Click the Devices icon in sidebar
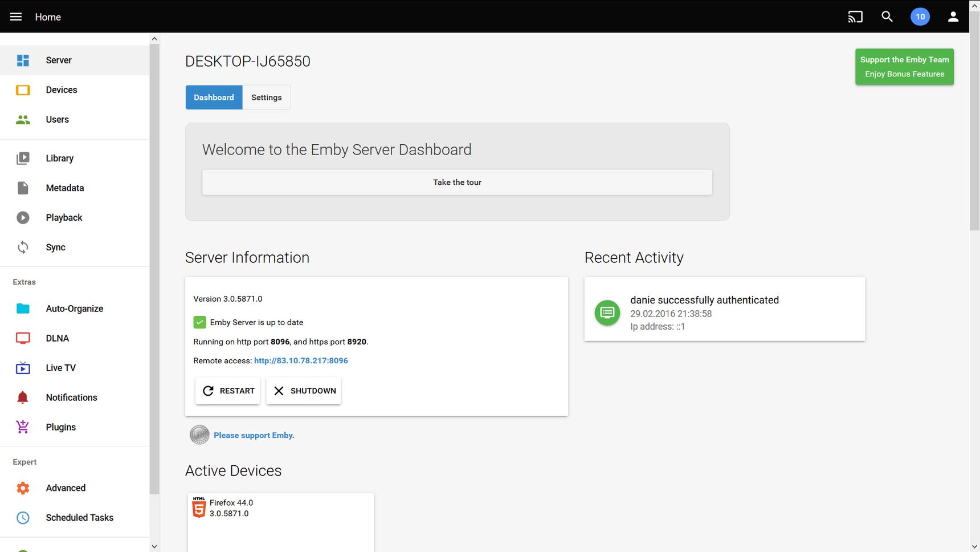The height and width of the screenshot is (552, 980). 23,90
